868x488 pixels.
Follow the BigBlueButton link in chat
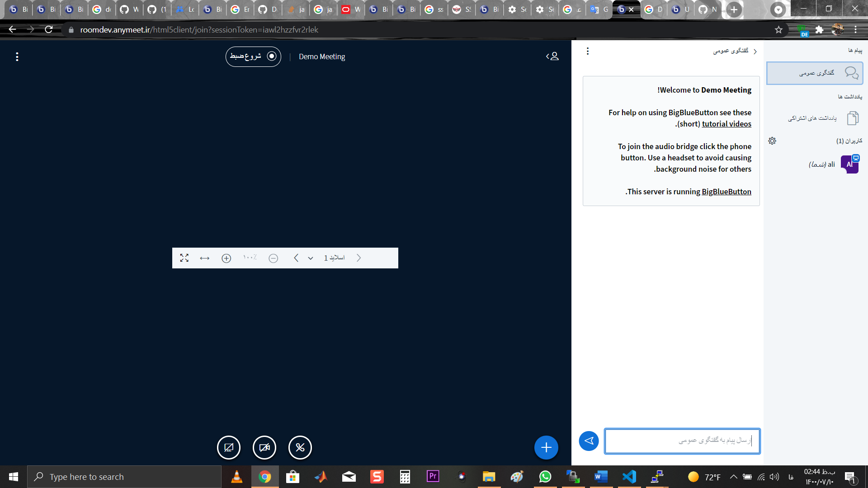click(726, 191)
